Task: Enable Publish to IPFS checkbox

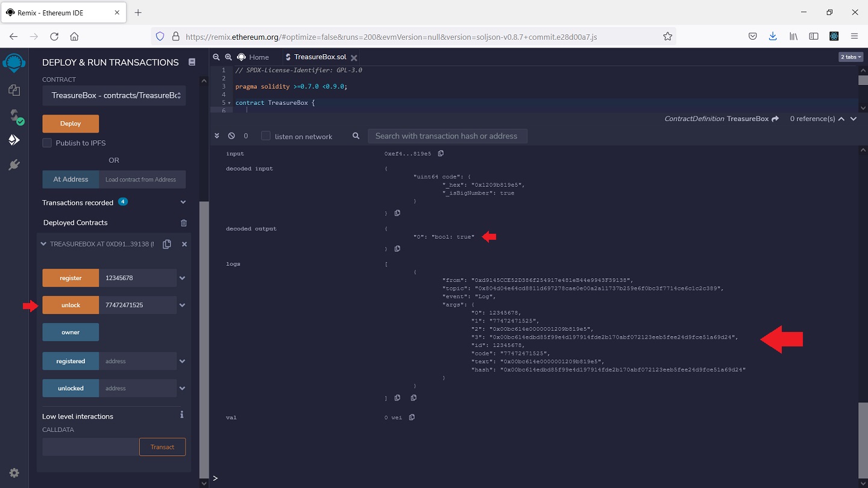Action: 47,143
